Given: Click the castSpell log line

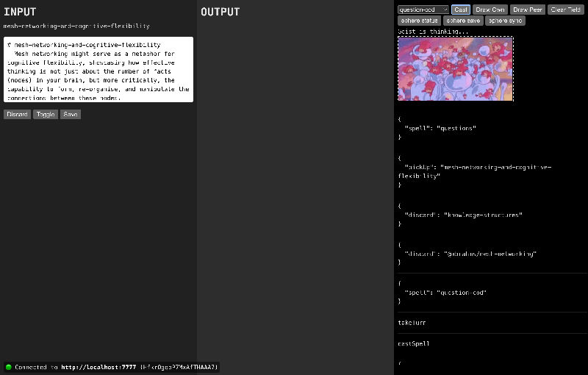Looking at the screenshot, I should [413, 343].
